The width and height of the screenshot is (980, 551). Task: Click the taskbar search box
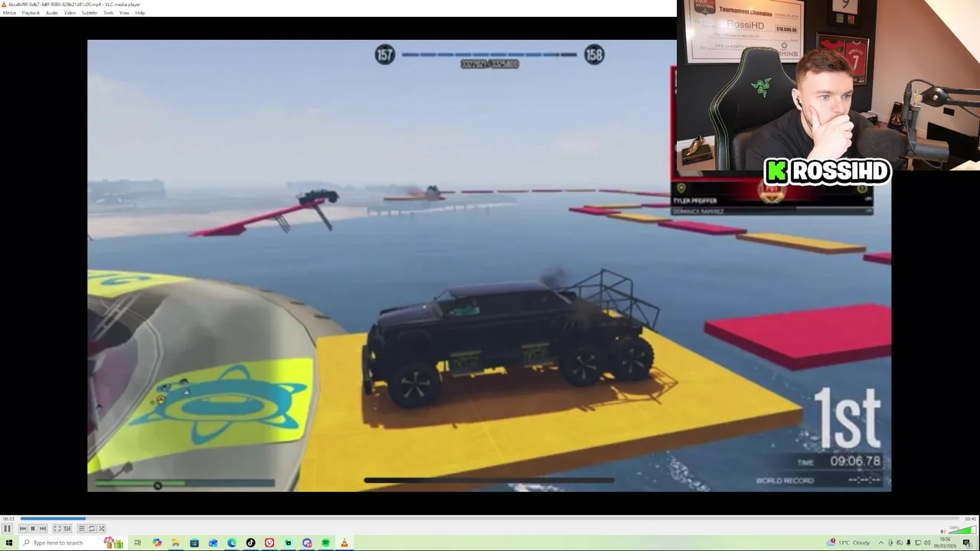(x=73, y=543)
